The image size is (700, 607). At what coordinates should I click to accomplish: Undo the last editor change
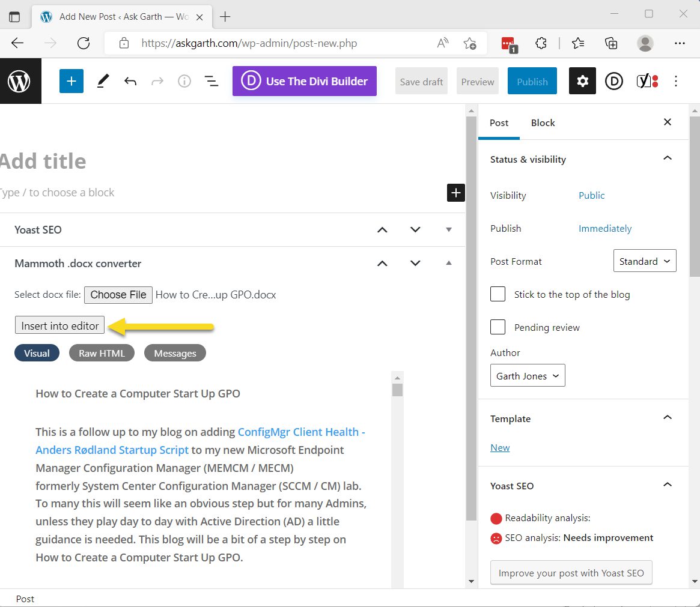pyautogui.click(x=130, y=81)
